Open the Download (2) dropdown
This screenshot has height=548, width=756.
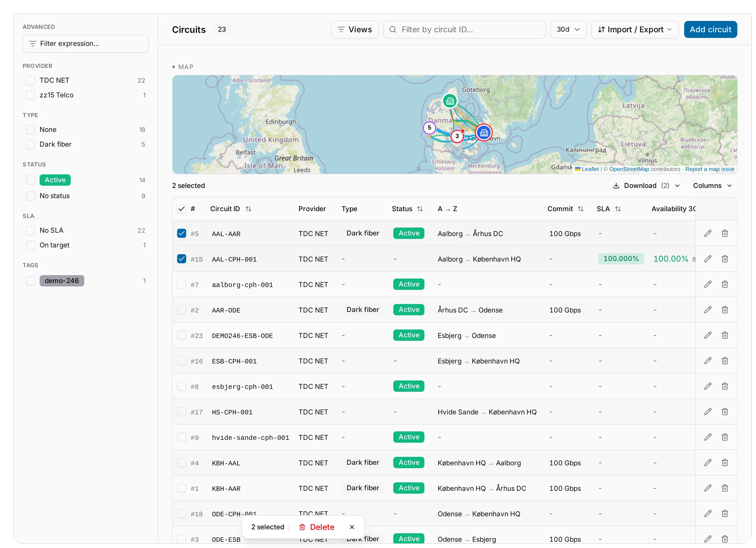coord(646,186)
